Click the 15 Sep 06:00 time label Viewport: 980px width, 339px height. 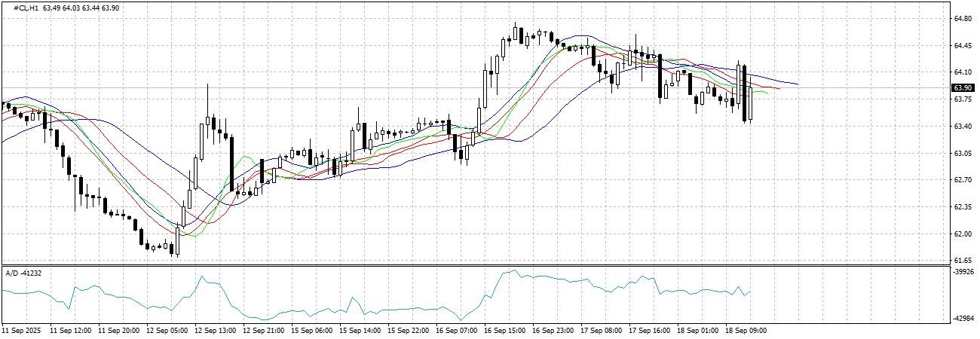tap(311, 331)
